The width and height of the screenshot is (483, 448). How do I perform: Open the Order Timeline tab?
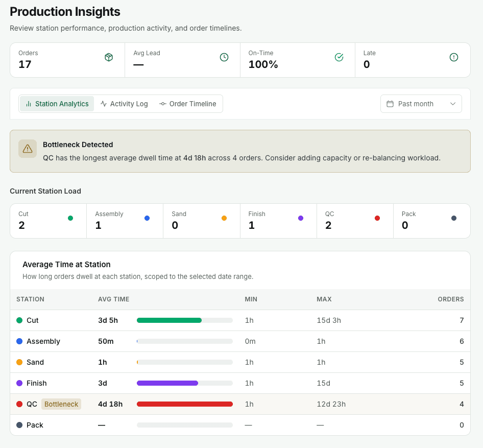click(x=187, y=104)
